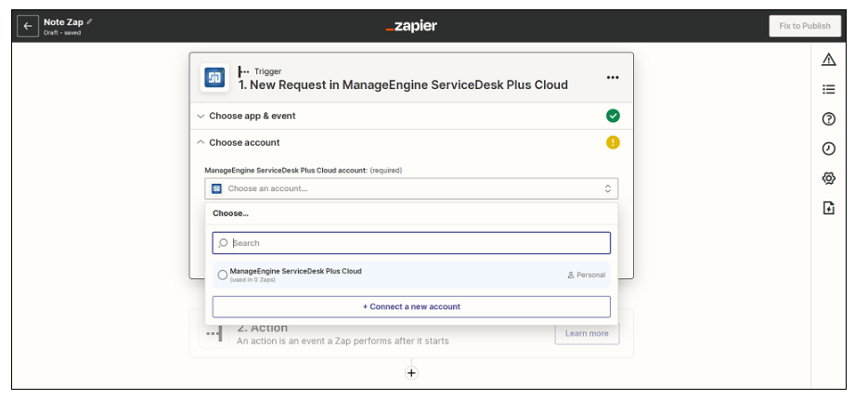Edit the Note Zap name pencil icon
The width and height of the screenshot is (868, 399).
[90, 21]
